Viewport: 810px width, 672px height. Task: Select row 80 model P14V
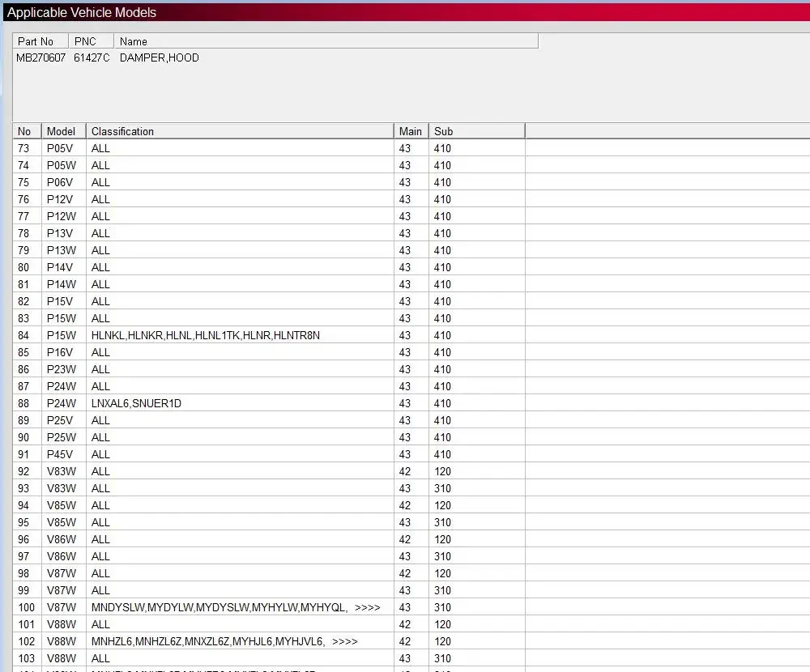coord(60,268)
